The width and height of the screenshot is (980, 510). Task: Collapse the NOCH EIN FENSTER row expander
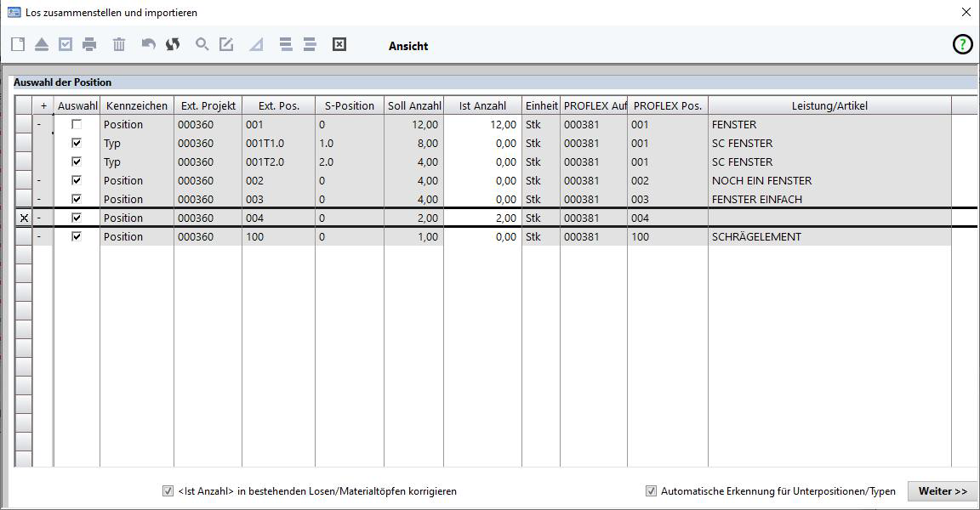click(39, 181)
